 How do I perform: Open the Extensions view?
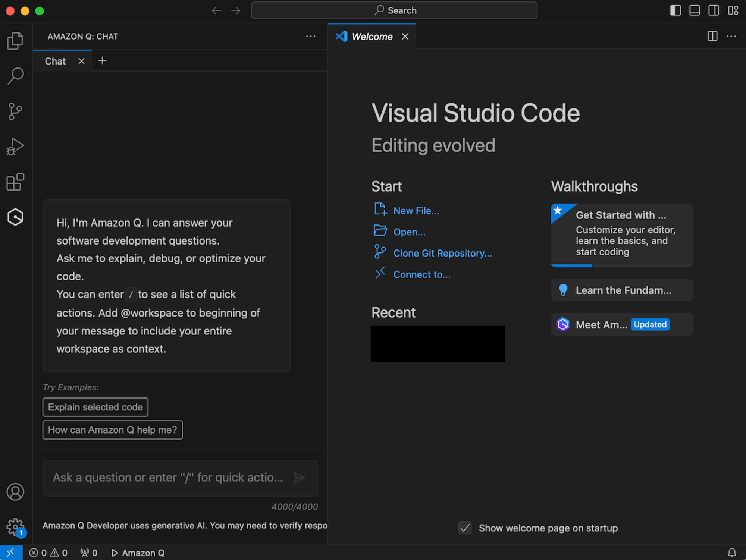(15, 182)
